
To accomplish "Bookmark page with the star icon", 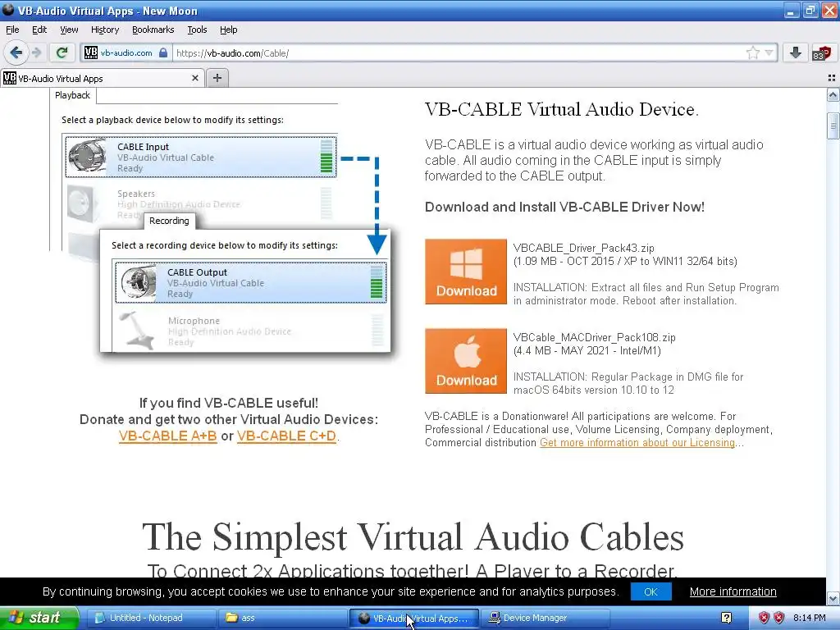I will click(x=753, y=52).
